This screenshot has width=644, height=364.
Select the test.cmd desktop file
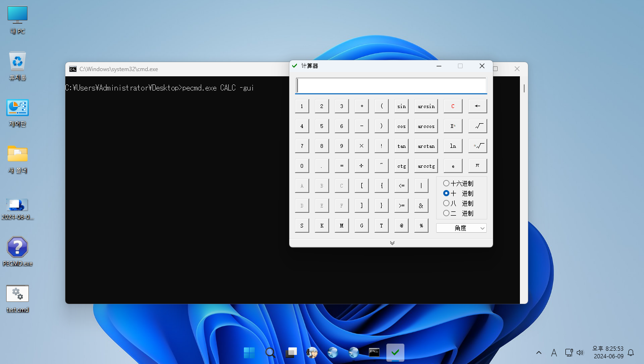(18, 299)
